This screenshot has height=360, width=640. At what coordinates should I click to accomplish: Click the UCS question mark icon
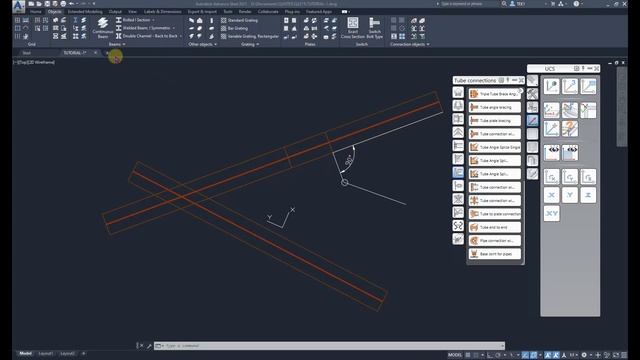pyautogui.click(x=570, y=129)
